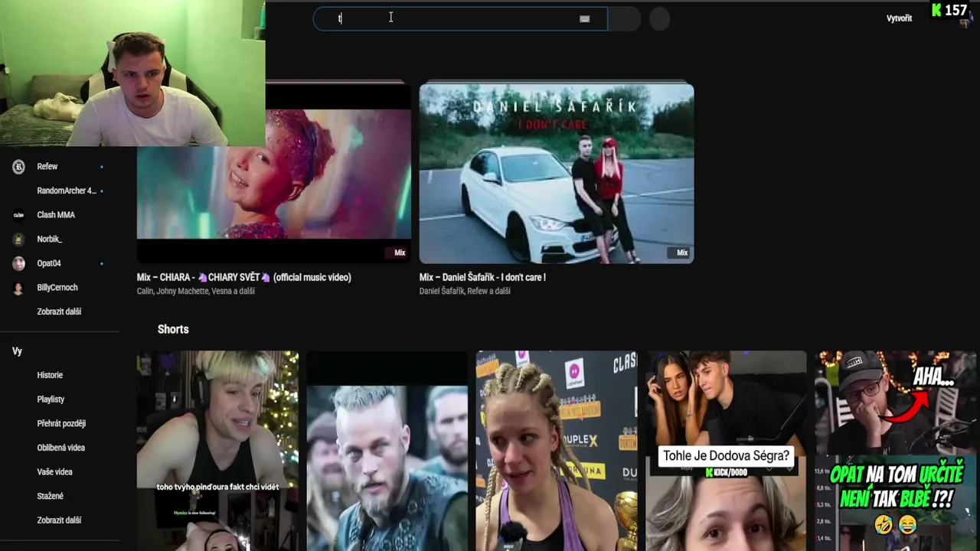Click the Daniel Šafařík, Refew a další text
The image size is (980, 551).
coord(465,291)
